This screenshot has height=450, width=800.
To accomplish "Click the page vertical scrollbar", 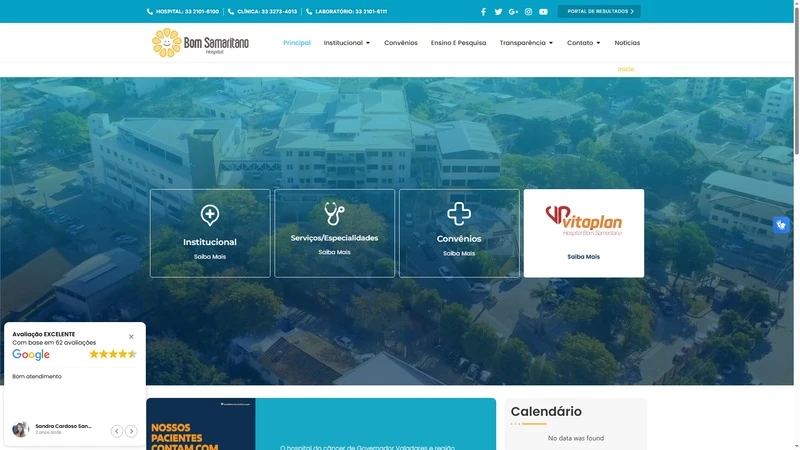I will click(x=796, y=225).
